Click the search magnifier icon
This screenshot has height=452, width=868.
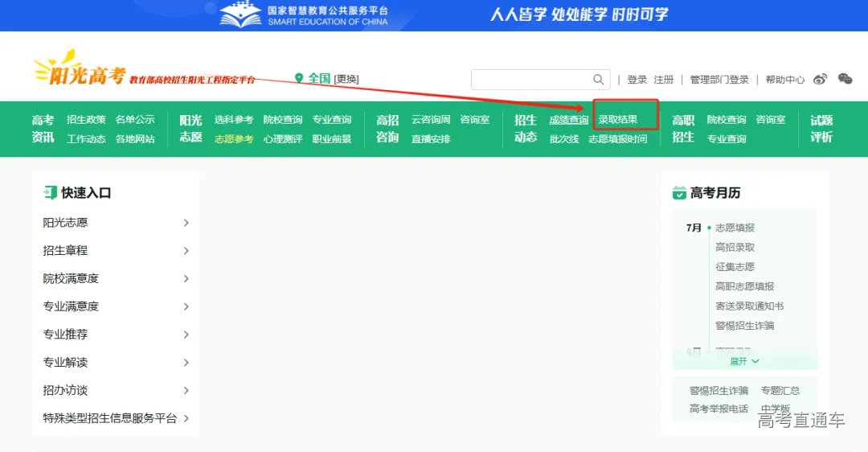(599, 79)
